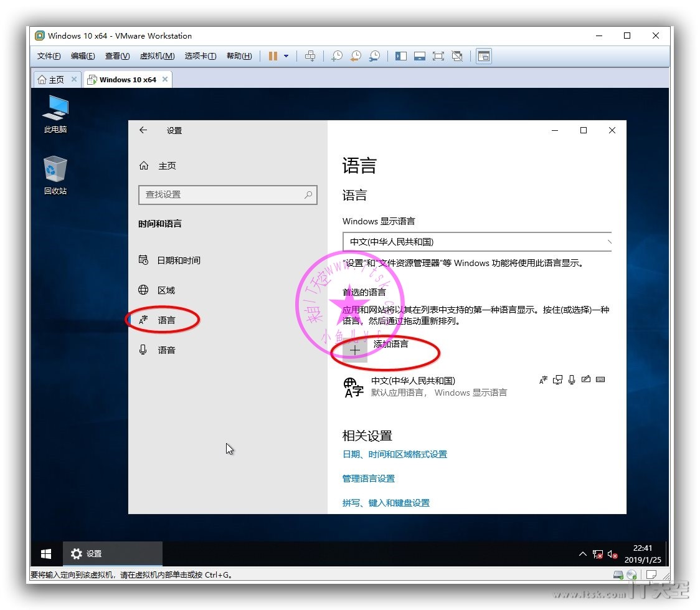Open the 编辑(E) menu

(83, 56)
